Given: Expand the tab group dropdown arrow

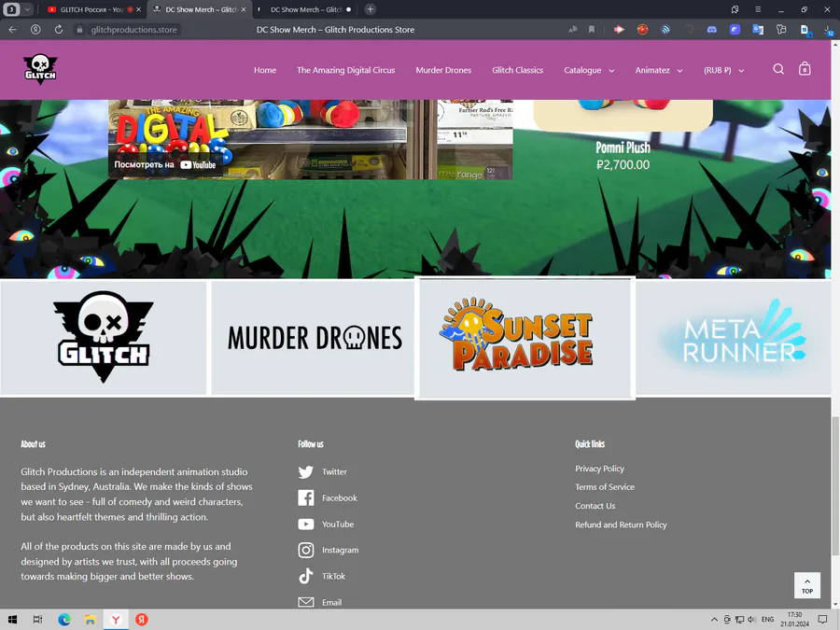Looking at the screenshot, I should (27, 9).
